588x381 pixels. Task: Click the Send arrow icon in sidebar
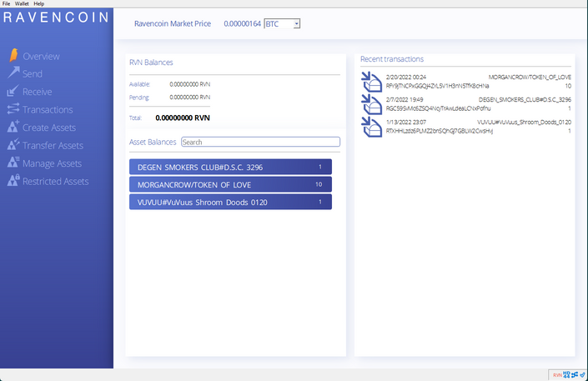(x=13, y=73)
